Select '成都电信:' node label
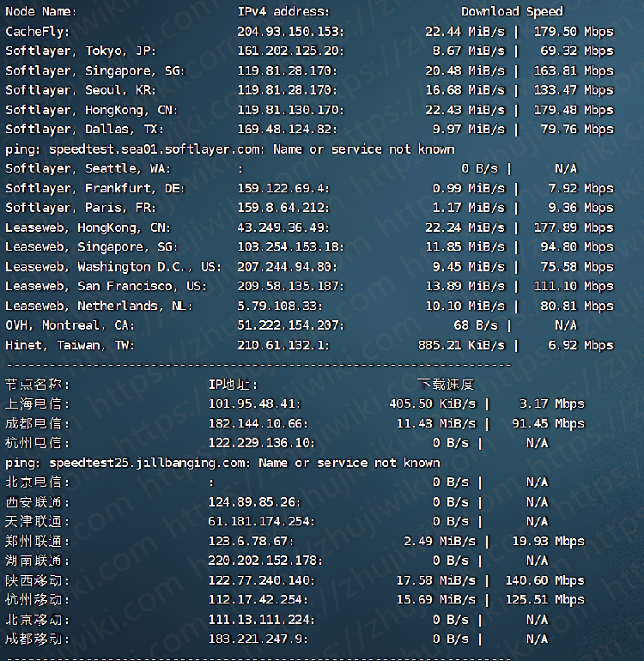The height and width of the screenshot is (661, 644). [x=37, y=424]
